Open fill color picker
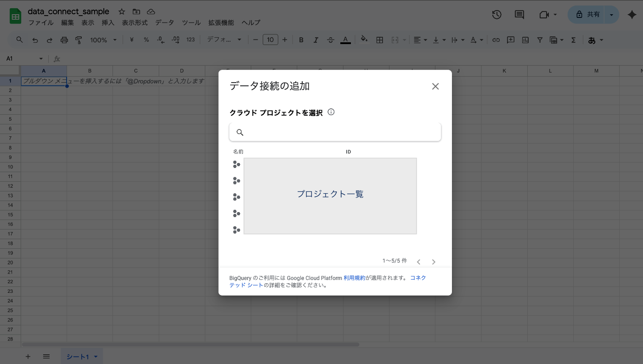Image resolution: width=643 pixels, height=364 pixels. point(364,40)
